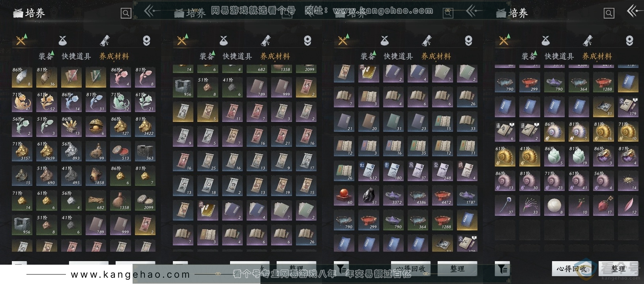Select 影 manual with 180 count
The width and height of the screenshot is (644, 284).
point(393,171)
